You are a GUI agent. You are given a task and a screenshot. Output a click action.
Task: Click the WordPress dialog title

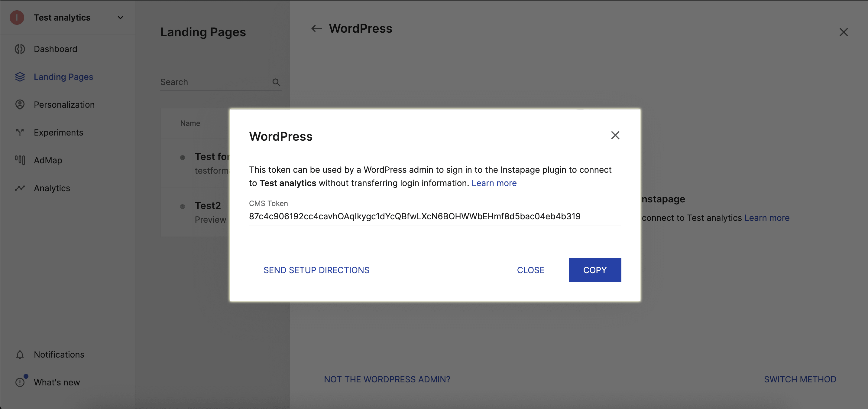(x=281, y=136)
